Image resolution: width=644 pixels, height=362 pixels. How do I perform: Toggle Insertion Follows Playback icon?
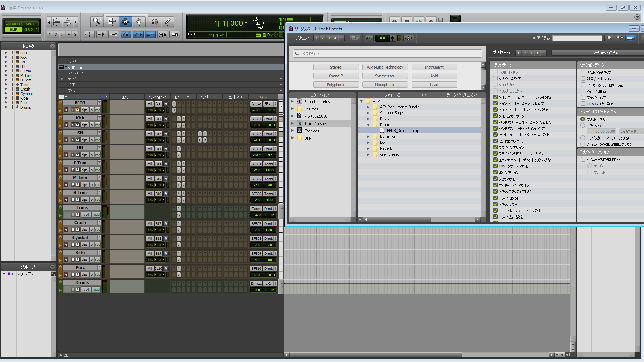click(x=162, y=34)
